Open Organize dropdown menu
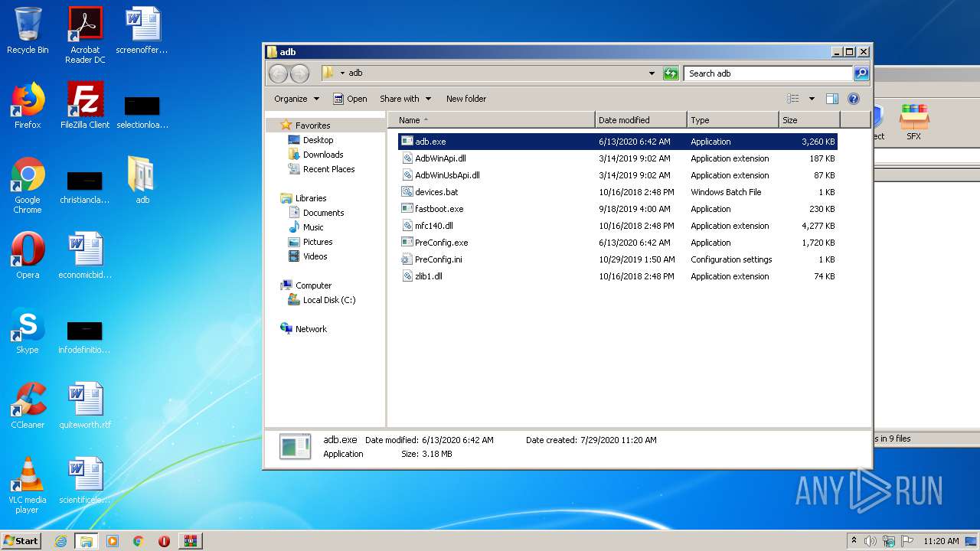The height and width of the screenshot is (551, 980). [x=296, y=99]
